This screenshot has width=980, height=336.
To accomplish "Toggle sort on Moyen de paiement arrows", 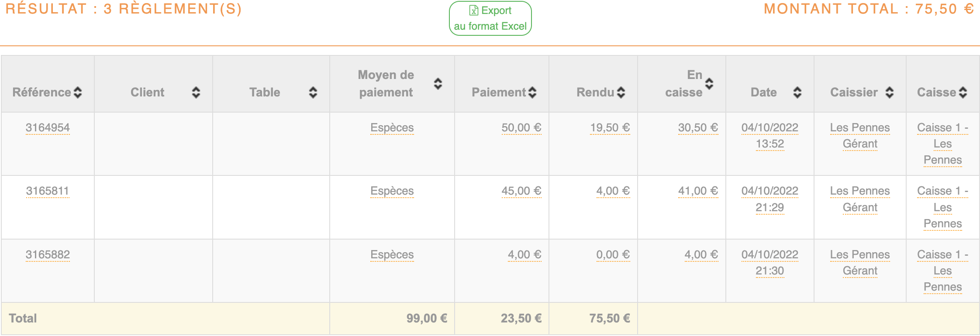I will [x=438, y=84].
